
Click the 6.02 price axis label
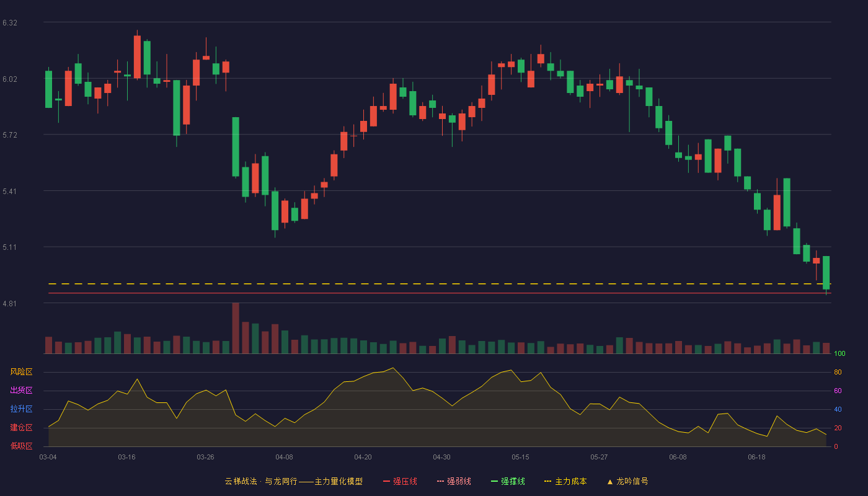[10, 79]
